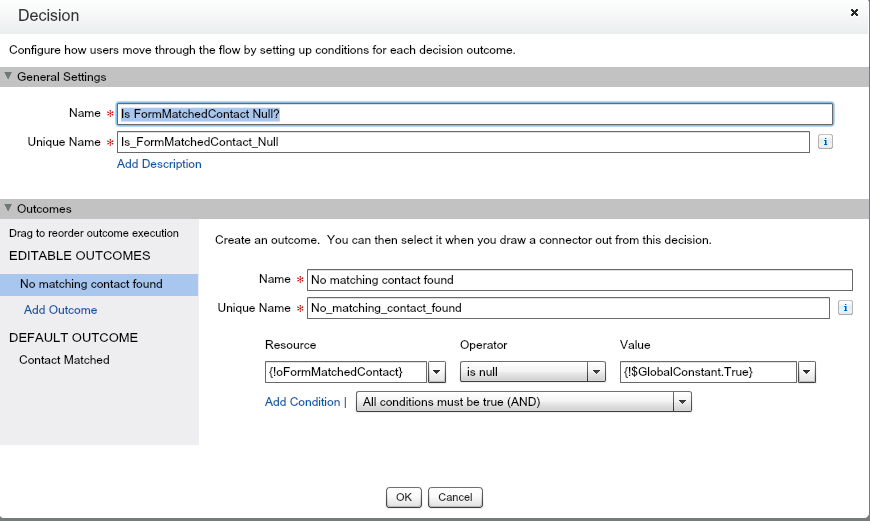Screen dimensions: 870x521
Task: Click the decision Name input field
Action: (474, 114)
